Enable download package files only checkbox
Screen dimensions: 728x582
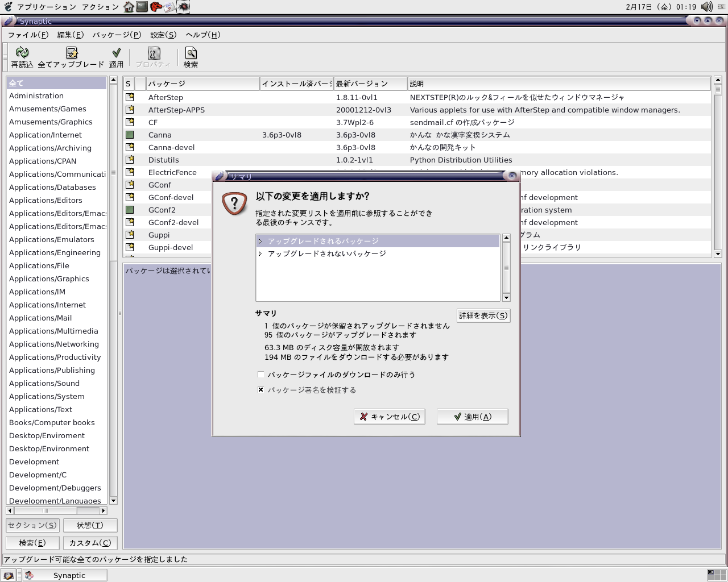click(260, 375)
